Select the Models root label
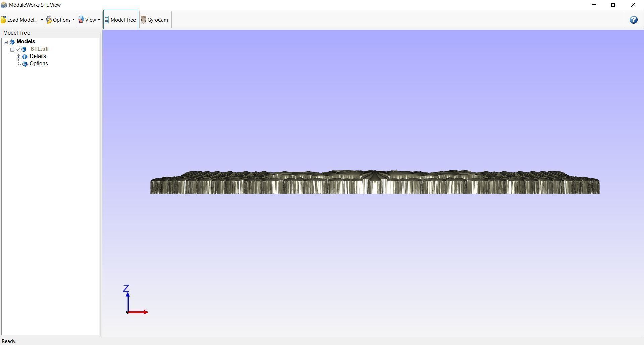Image resolution: width=644 pixels, height=345 pixels. (x=26, y=42)
